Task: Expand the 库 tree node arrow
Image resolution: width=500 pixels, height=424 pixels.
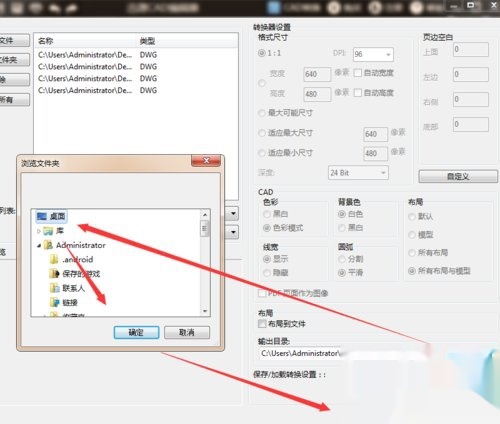Action: point(39,231)
